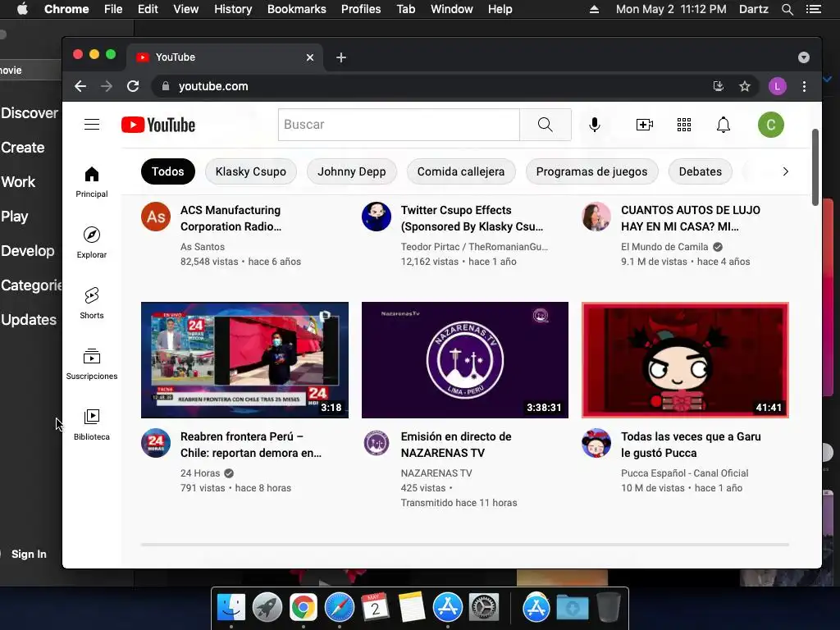Open Safari in the Dock
840x630 pixels.
(x=339, y=608)
